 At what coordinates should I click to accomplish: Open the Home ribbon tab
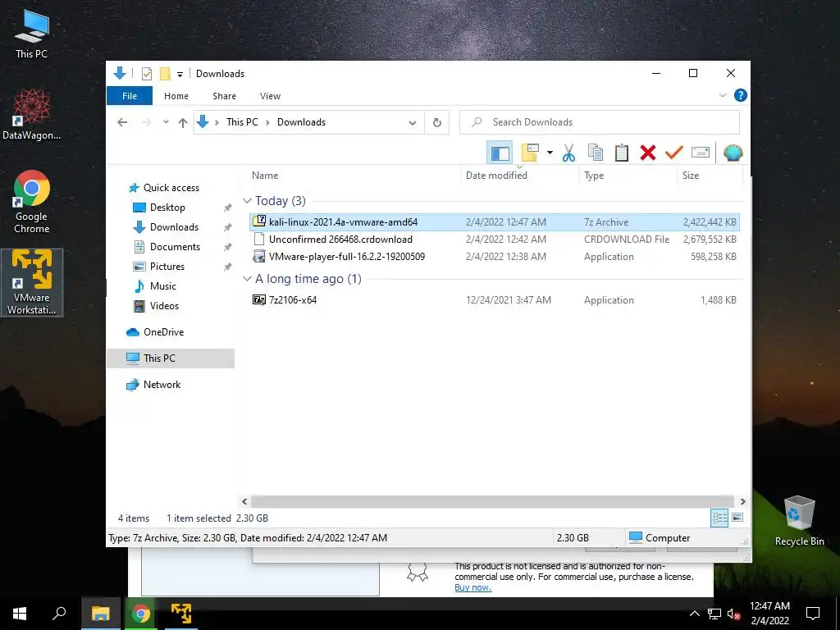point(176,96)
